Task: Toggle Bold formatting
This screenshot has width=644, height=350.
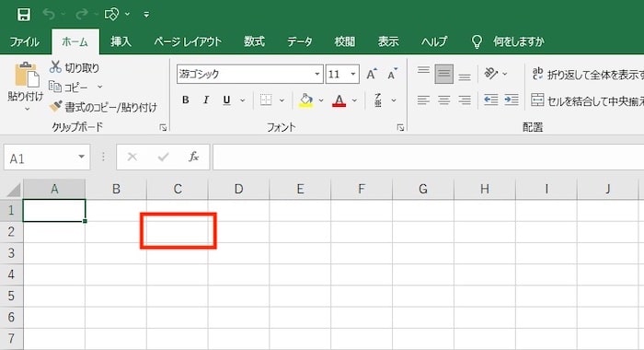Action: pyautogui.click(x=186, y=100)
